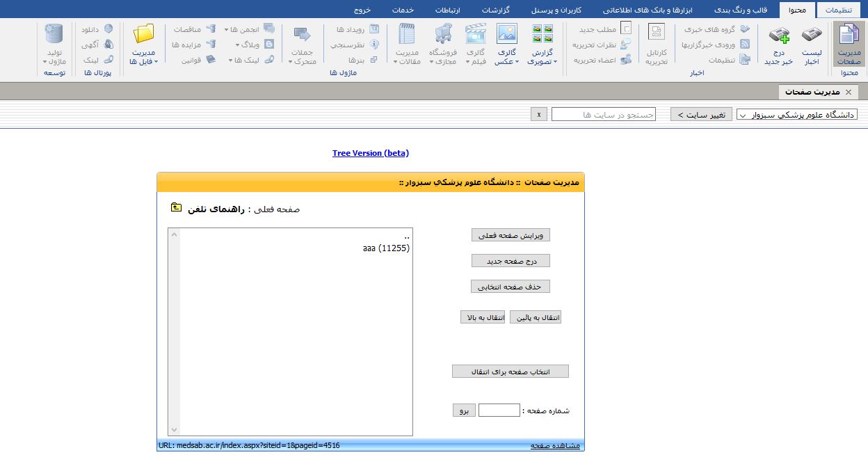Viewport: 868px width, 471px height.
Task: Select the aaa (11255) page entry
Action: pyautogui.click(x=386, y=248)
